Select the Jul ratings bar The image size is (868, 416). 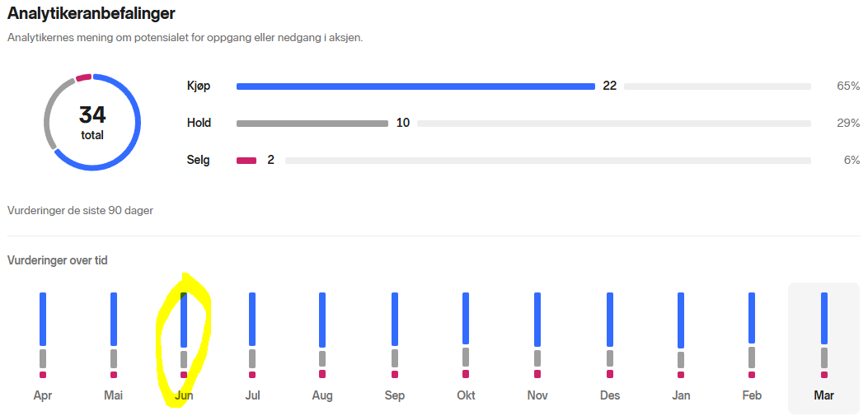tap(252, 335)
